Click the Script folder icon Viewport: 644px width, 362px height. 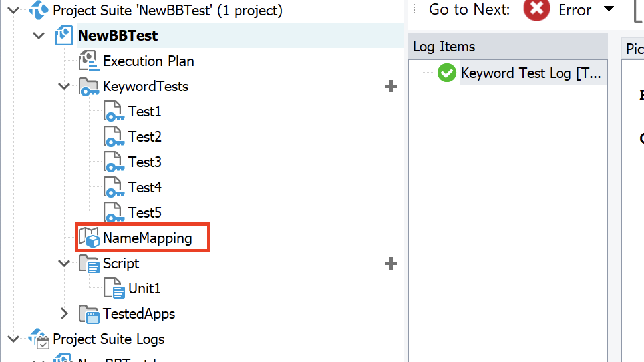pyautogui.click(x=88, y=264)
